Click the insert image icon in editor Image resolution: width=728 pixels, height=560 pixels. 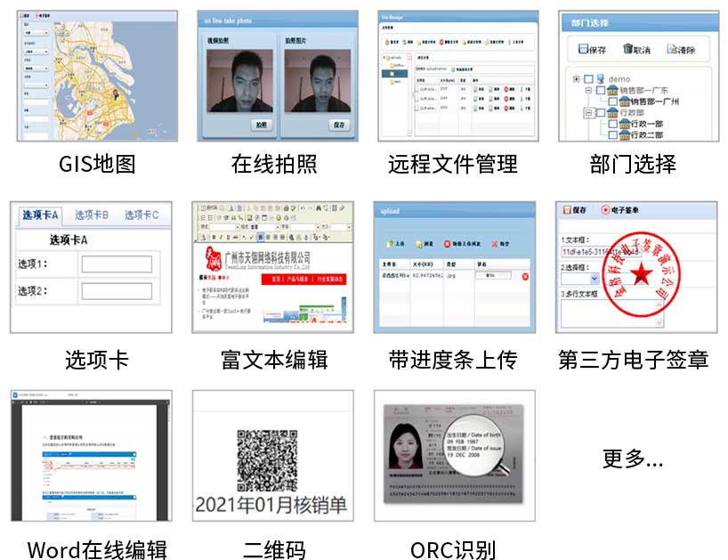(250, 217)
